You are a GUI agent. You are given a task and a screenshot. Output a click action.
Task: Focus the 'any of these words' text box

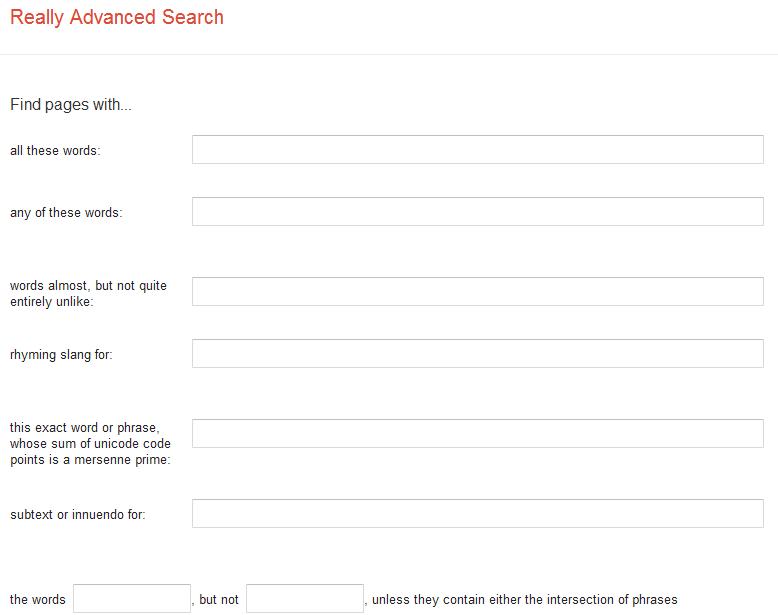pyautogui.click(x=477, y=211)
